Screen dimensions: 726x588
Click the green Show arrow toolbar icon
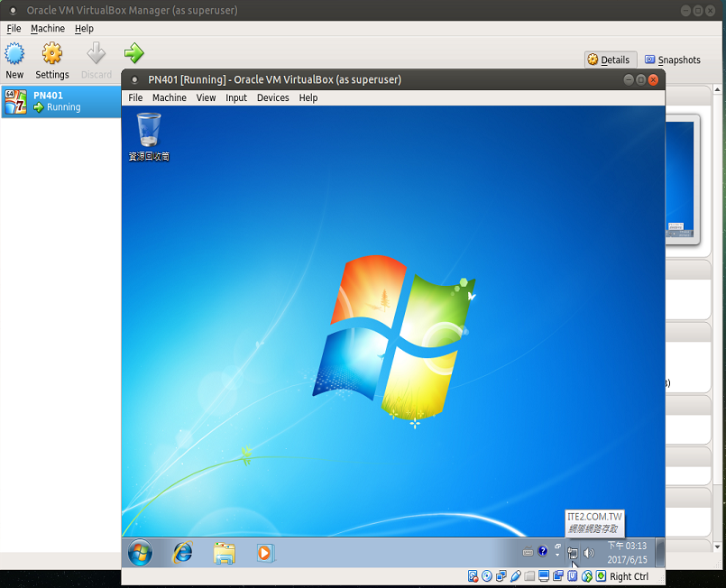click(134, 53)
